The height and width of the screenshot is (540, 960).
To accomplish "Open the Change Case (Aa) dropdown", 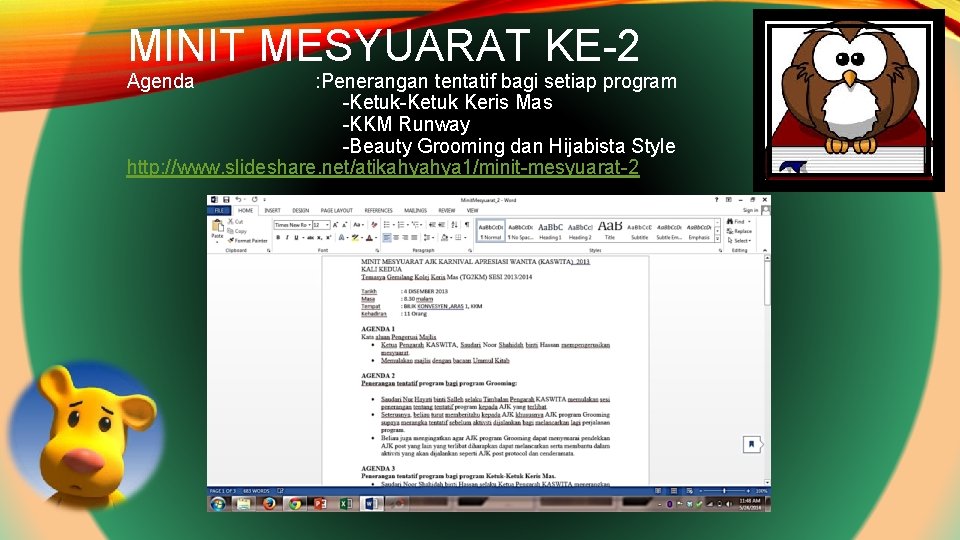I will click(358, 225).
